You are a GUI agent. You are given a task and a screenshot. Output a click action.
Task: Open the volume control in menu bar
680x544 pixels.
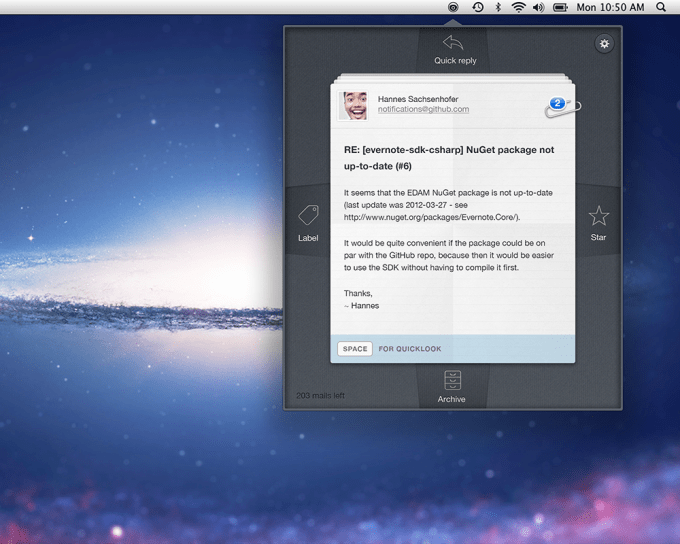tap(538, 7)
